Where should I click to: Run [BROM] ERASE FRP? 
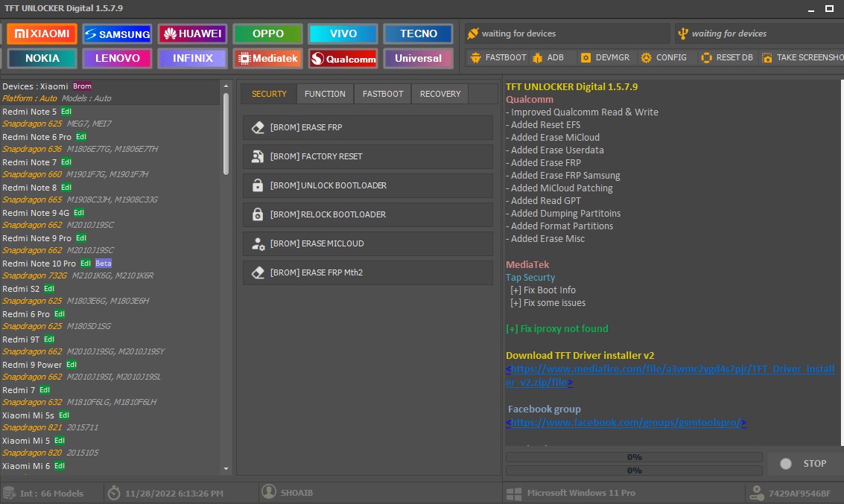point(368,127)
